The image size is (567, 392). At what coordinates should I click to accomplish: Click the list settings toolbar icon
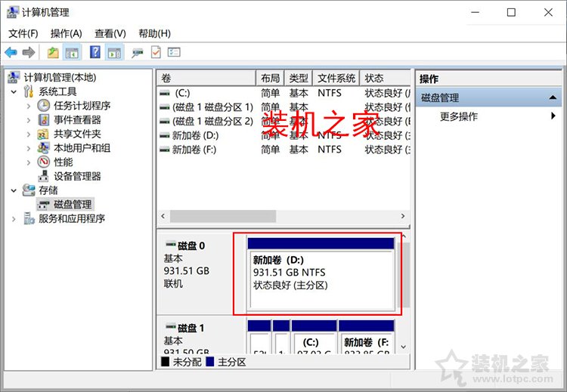[x=174, y=52]
